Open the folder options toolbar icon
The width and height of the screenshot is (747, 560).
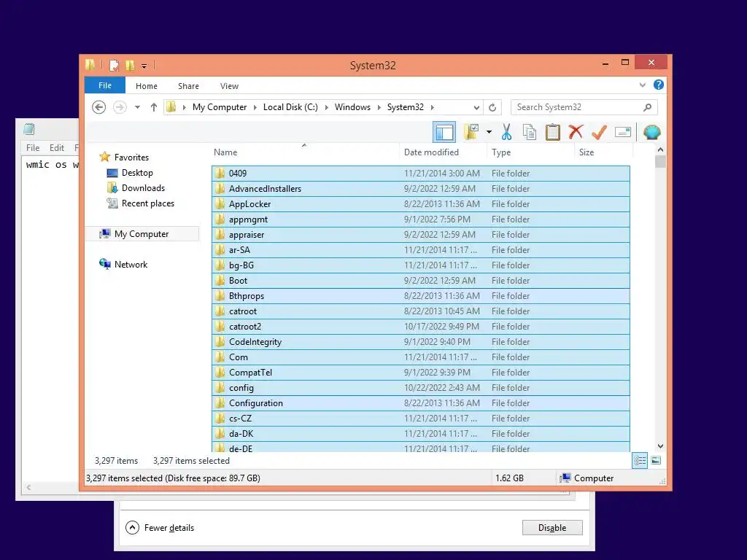pos(471,132)
